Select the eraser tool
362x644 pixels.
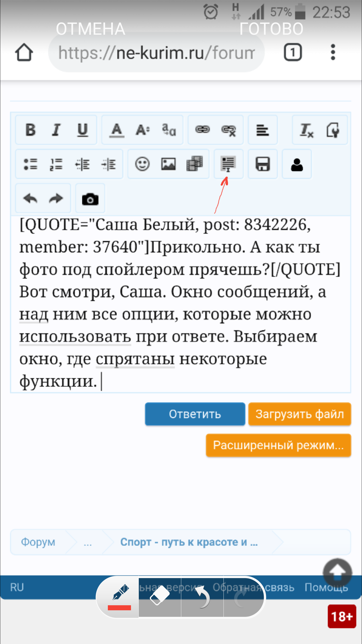[160, 597]
